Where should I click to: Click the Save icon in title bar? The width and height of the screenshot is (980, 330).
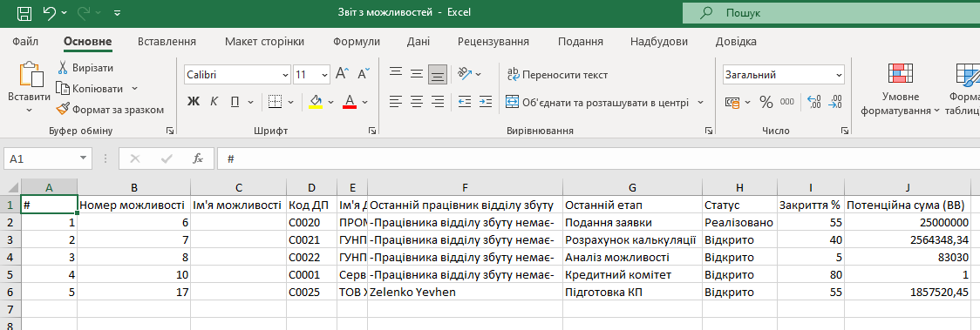(x=25, y=12)
